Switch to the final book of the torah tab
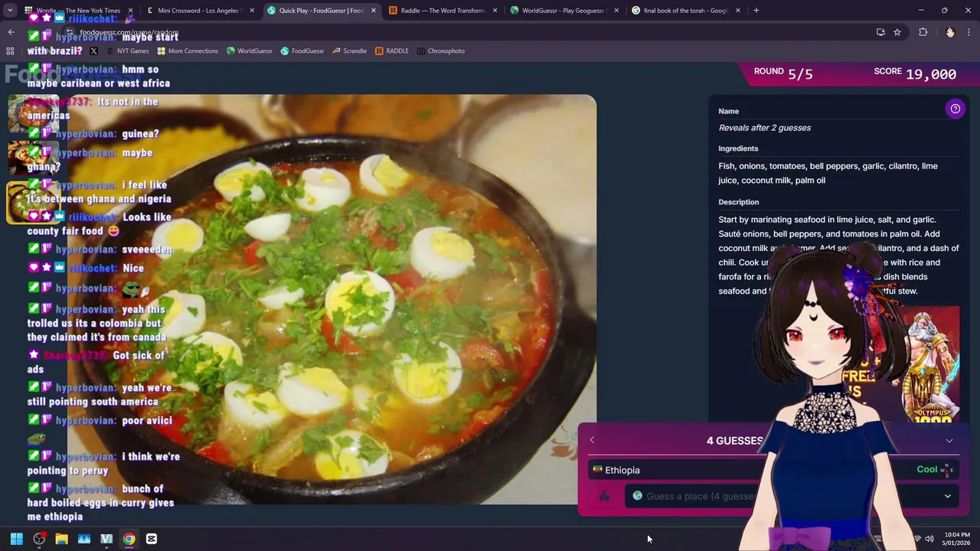The image size is (980, 551). click(x=686, y=11)
